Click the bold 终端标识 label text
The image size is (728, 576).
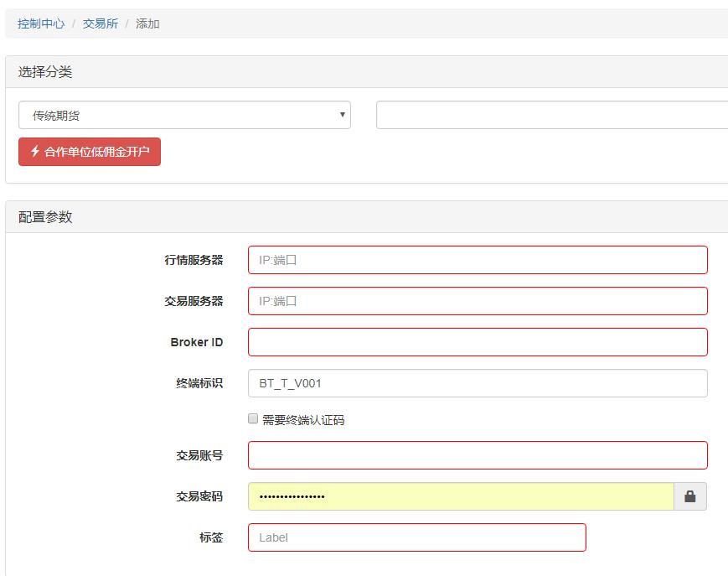199,383
